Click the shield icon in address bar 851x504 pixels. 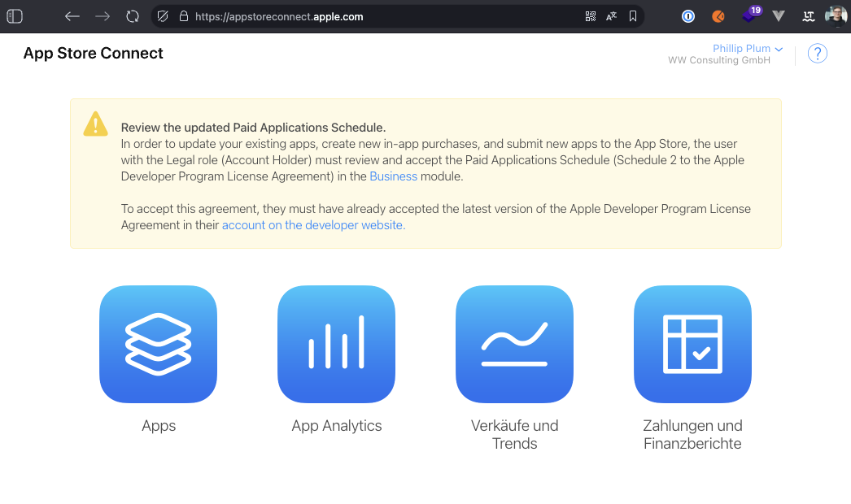pyautogui.click(x=163, y=16)
